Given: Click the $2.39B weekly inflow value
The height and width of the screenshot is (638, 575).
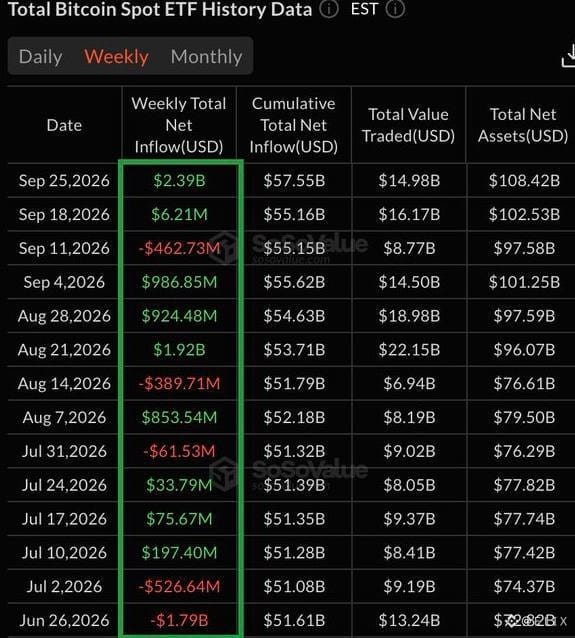Looking at the screenshot, I should tap(179, 180).
